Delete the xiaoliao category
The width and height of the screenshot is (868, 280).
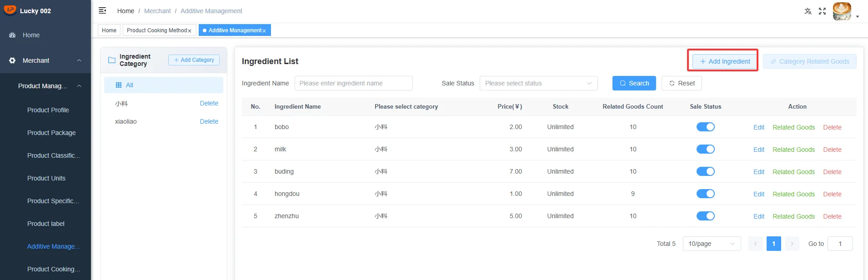[209, 121]
